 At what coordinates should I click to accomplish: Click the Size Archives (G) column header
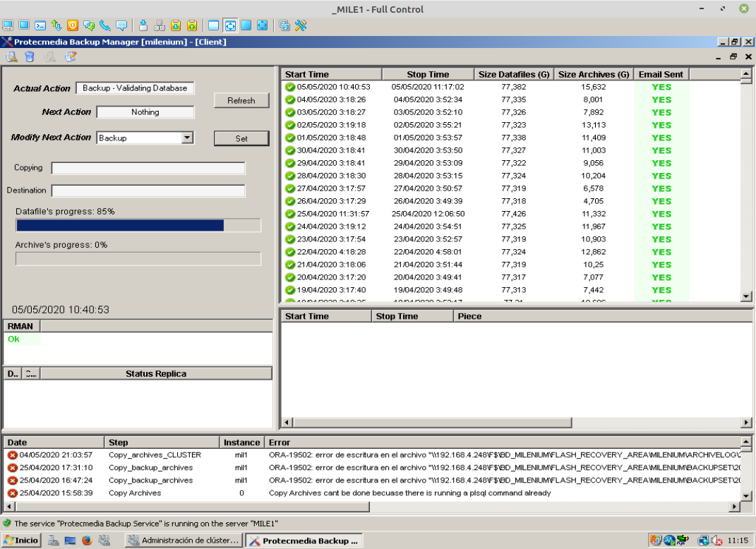pyautogui.click(x=593, y=74)
